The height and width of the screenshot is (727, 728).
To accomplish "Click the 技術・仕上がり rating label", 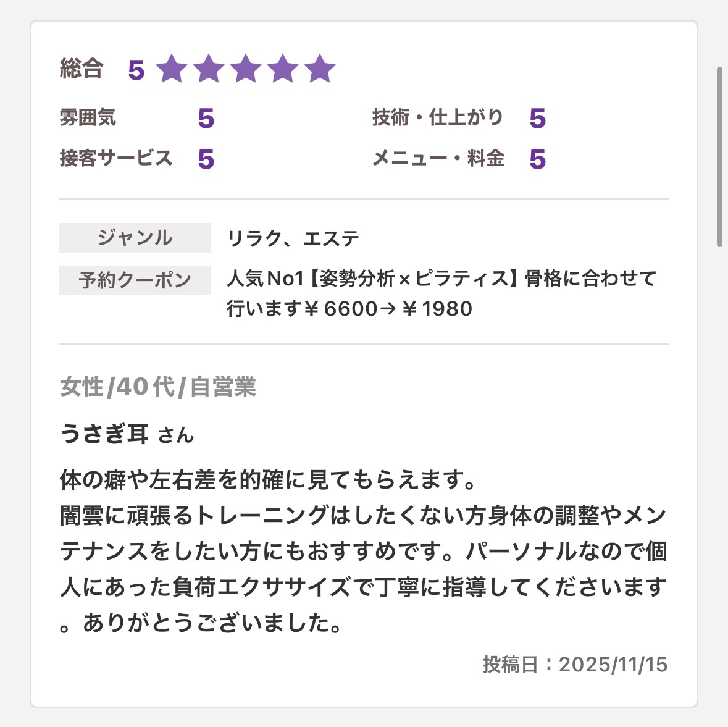I will tap(438, 117).
